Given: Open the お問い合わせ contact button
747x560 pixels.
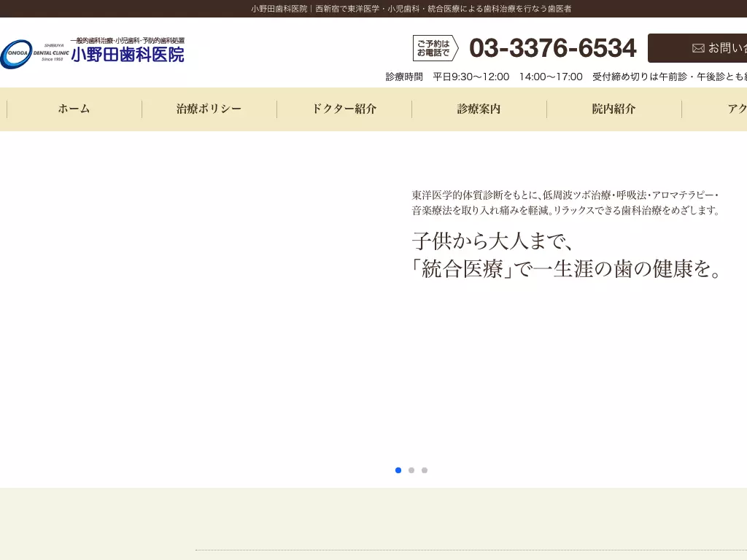Looking at the screenshot, I should [697, 48].
